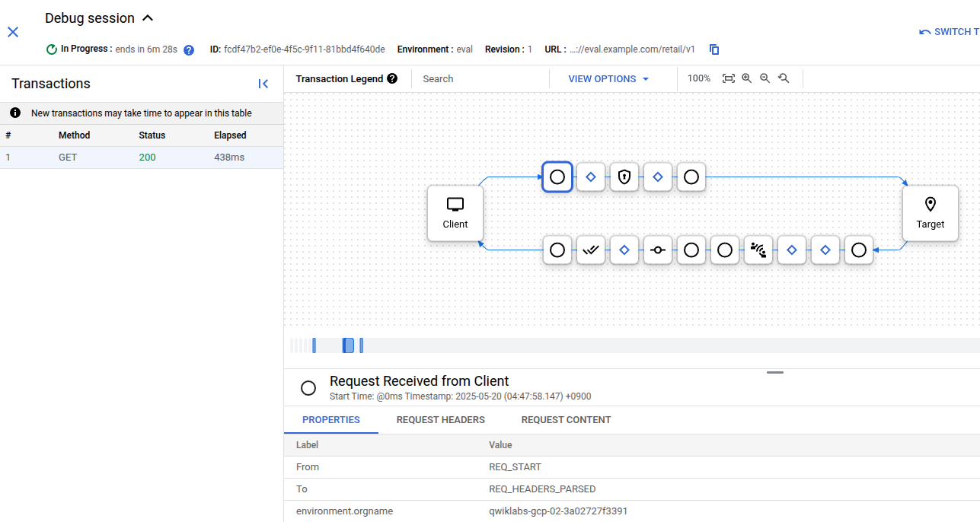Zoom in on the flow diagram

(747, 78)
